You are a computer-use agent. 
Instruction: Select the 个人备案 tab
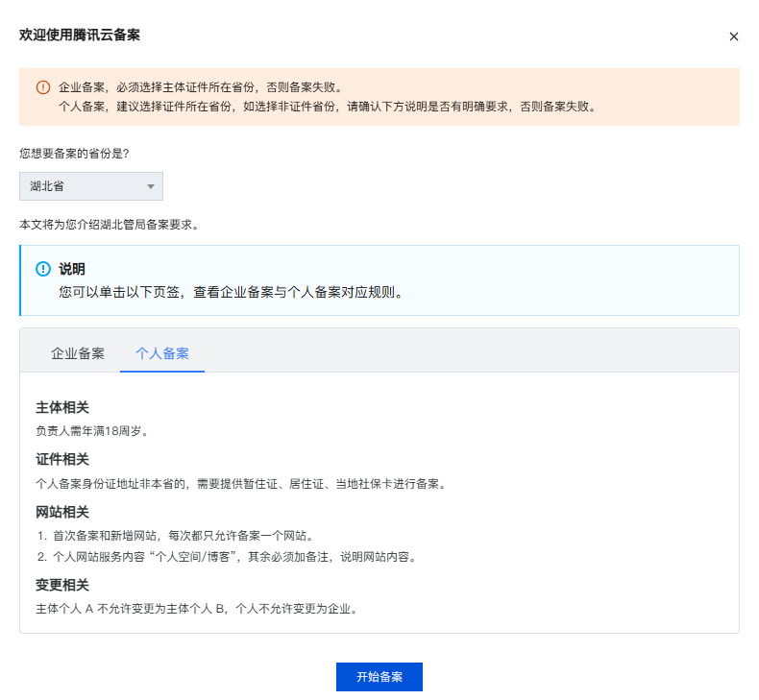click(162, 353)
